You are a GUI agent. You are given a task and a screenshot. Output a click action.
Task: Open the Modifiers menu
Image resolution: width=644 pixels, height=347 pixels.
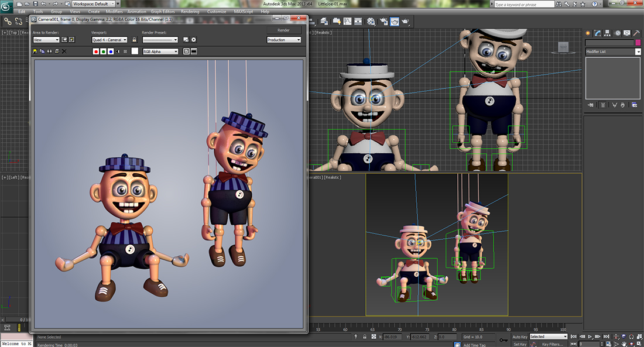pos(114,11)
